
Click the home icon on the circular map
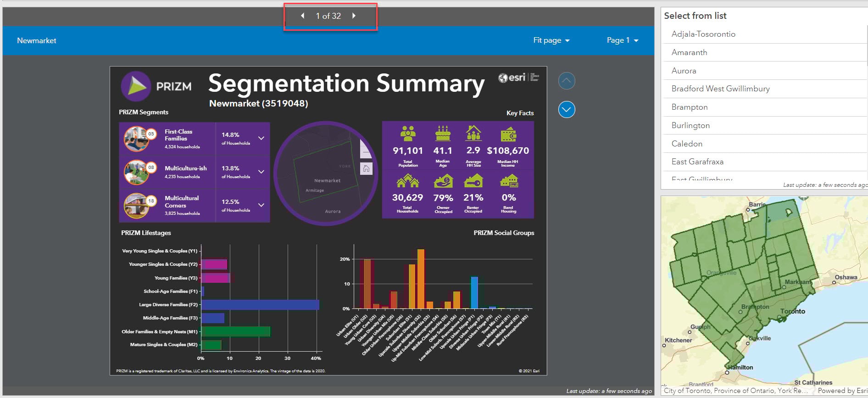[366, 168]
